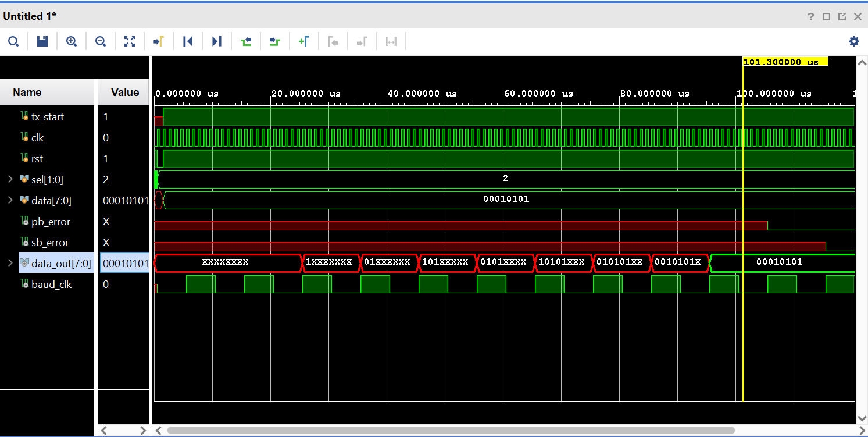The height and width of the screenshot is (437, 868).
Task: Click the sel value cell showing 2
Action: click(x=124, y=179)
